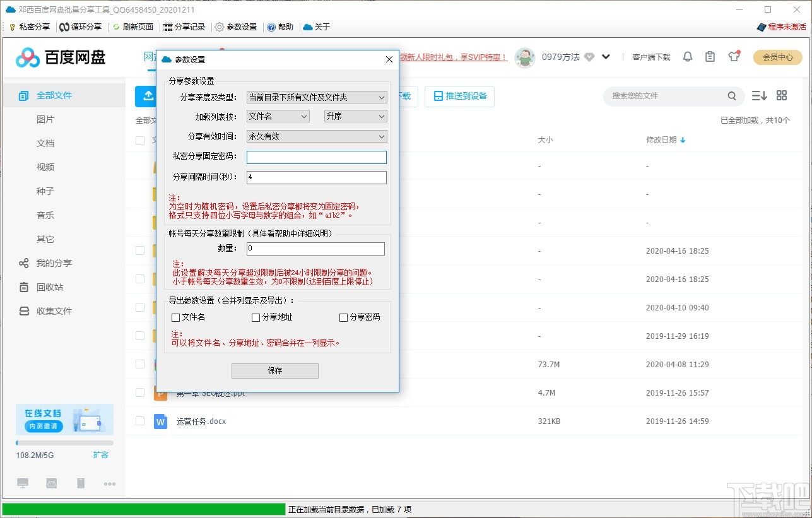Focus the 搜索您的文件 search field
Viewport: 812px width, 518px height.
tap(666, 96)
